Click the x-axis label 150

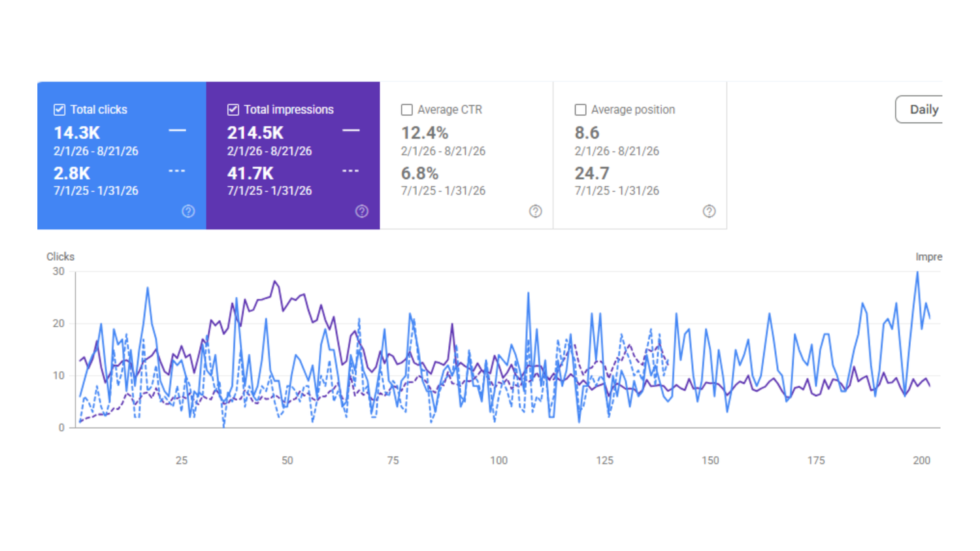[710, 460]
